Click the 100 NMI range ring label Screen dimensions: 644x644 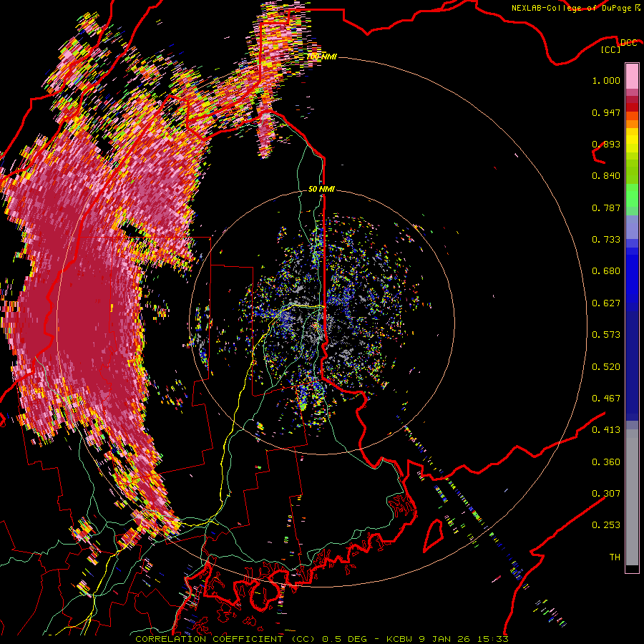click(321, 57)
